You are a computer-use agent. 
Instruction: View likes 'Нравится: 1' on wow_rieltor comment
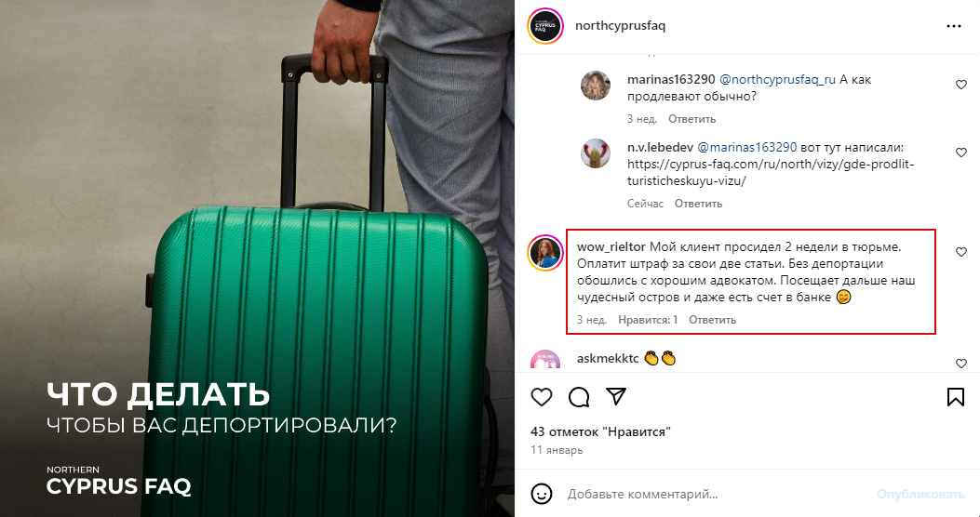point(648,320)
